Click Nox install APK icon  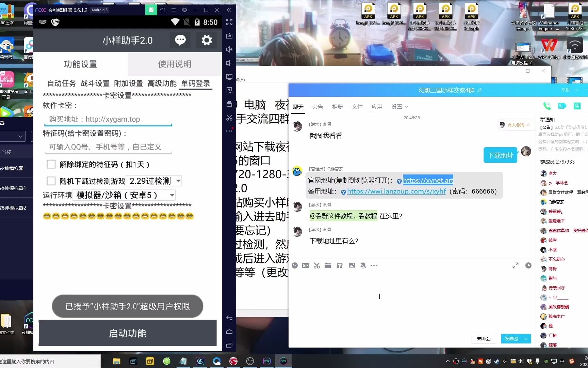[229, 90]
